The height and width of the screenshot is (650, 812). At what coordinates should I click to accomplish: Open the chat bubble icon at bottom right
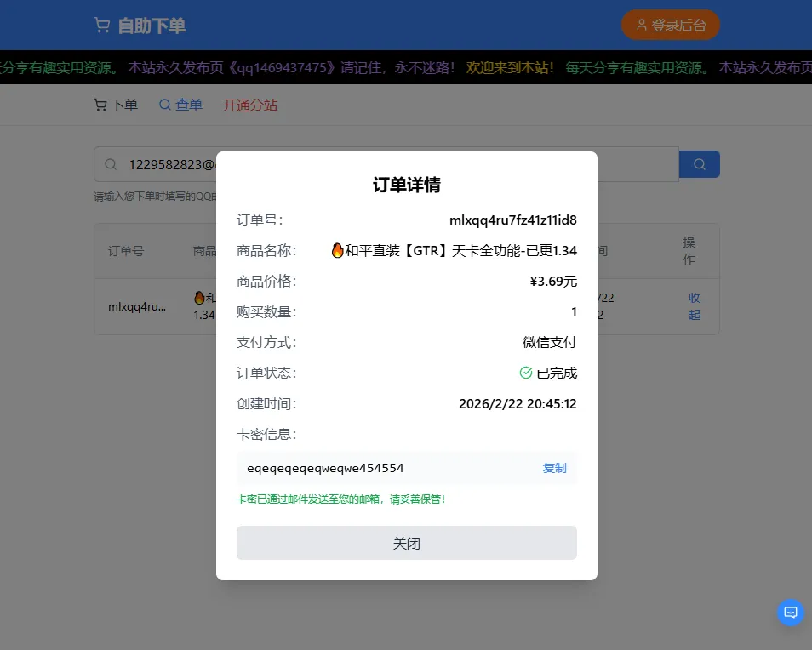point(790,612)
